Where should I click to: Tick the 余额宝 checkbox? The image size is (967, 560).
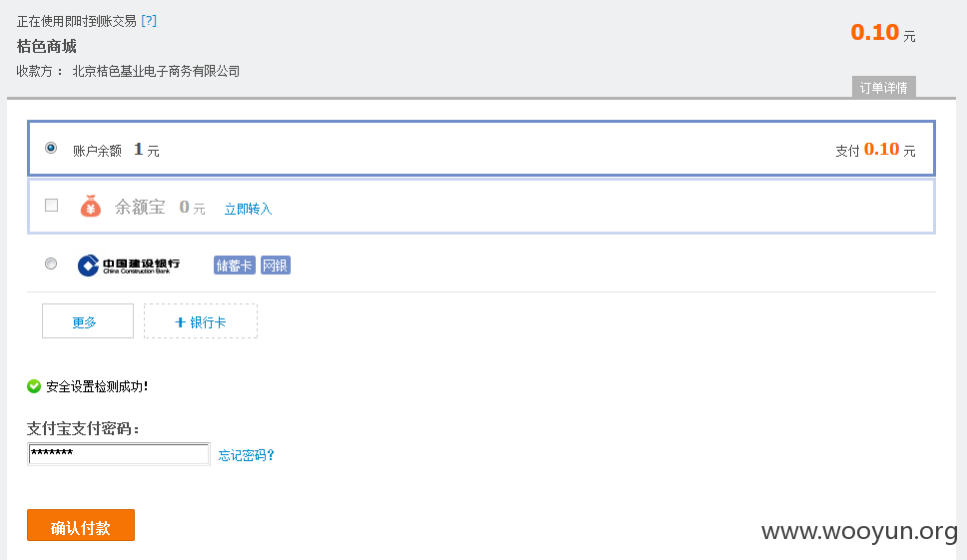52,206
